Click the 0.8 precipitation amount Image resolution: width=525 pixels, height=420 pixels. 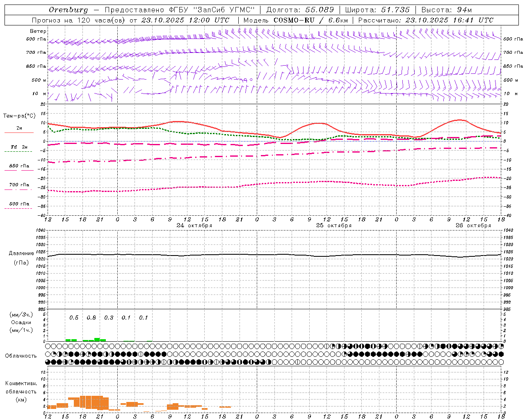tap(91, 318)
